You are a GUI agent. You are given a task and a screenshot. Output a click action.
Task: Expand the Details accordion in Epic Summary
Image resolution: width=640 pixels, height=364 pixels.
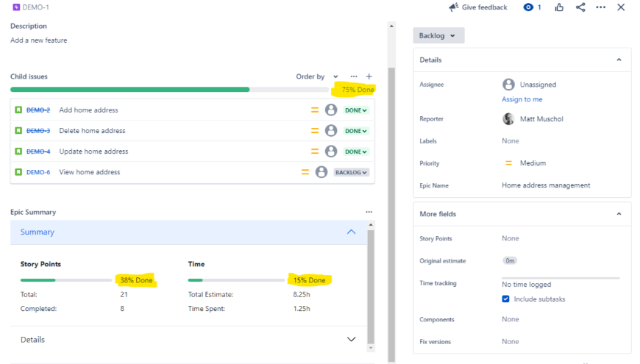tap(351, 340)
